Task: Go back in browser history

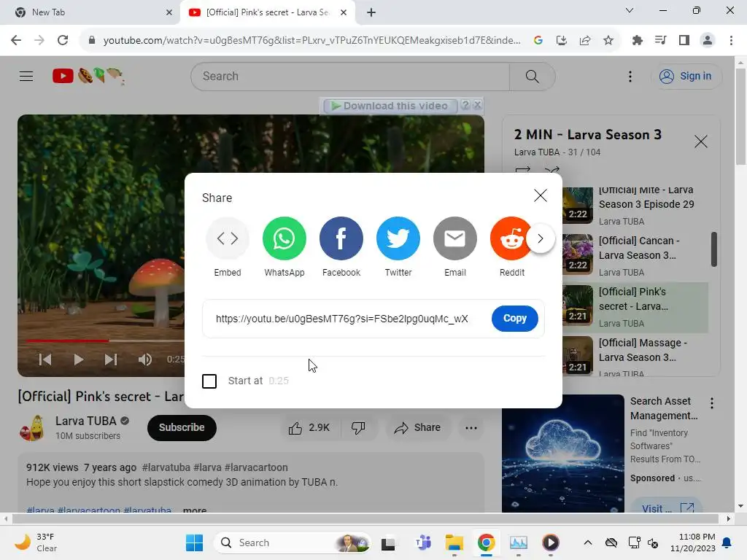Action: (16, 41)
